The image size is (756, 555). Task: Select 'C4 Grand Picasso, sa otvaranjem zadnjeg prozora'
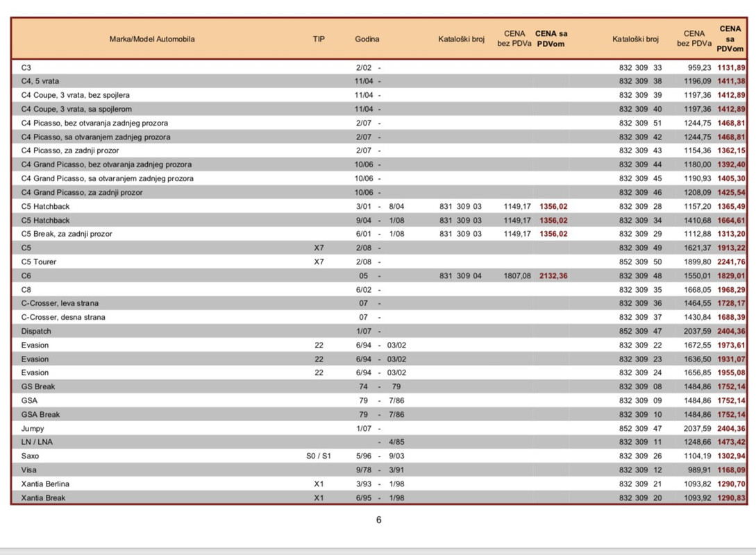pos(107,178)
